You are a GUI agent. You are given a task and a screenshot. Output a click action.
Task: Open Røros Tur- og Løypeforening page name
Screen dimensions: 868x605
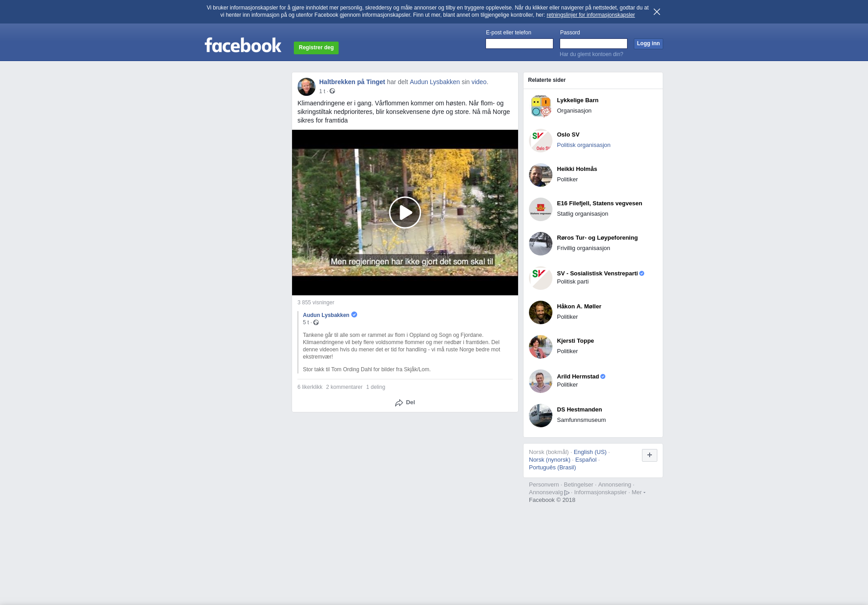pyautogui.click(x=597, y=238)
